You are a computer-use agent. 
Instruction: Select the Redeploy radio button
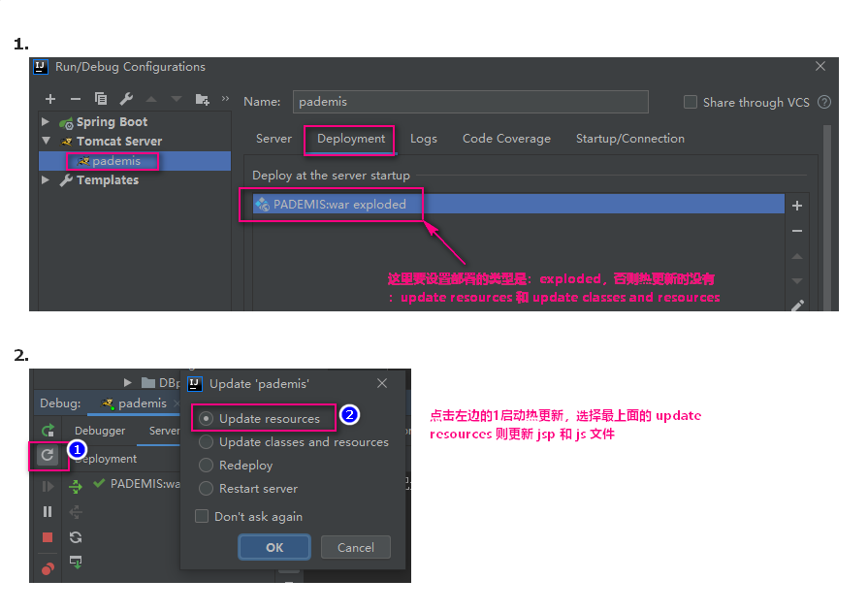tap(206, 466)
